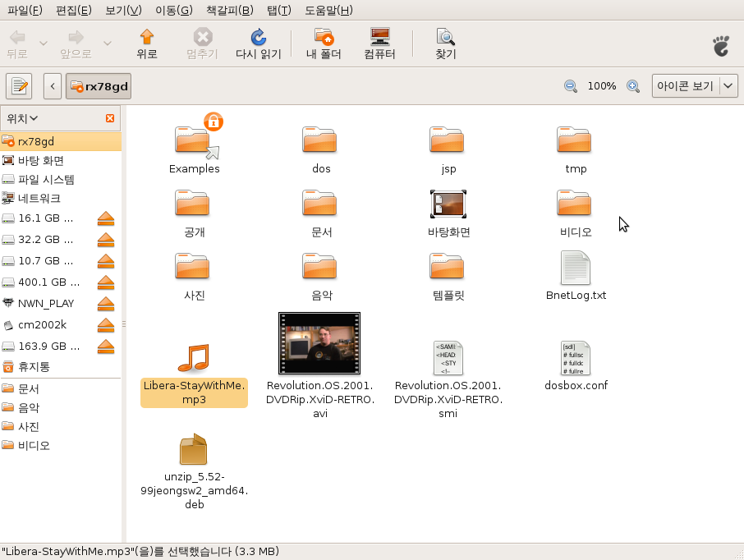This screenshot has height=560, width=744.
Task: Launch search with 찾기 toolbar icon
Action: click(x=446, y=44)
